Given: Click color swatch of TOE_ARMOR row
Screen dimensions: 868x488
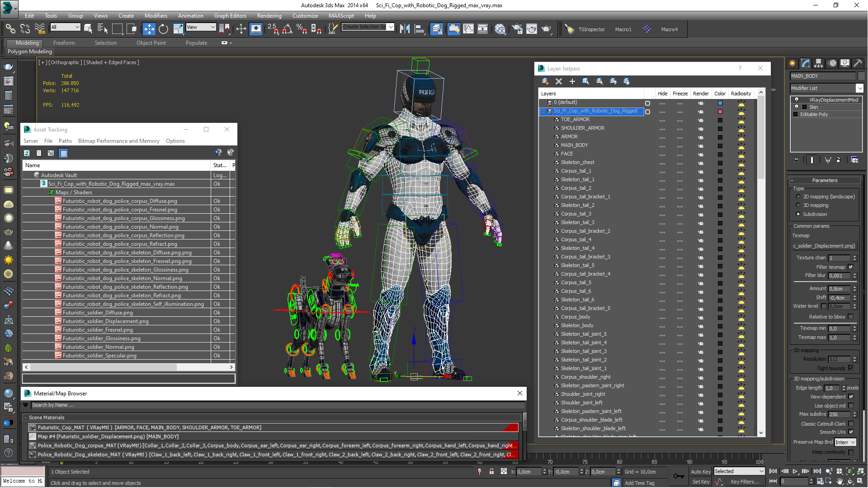Looking at the screenshot, I should 720,120.
